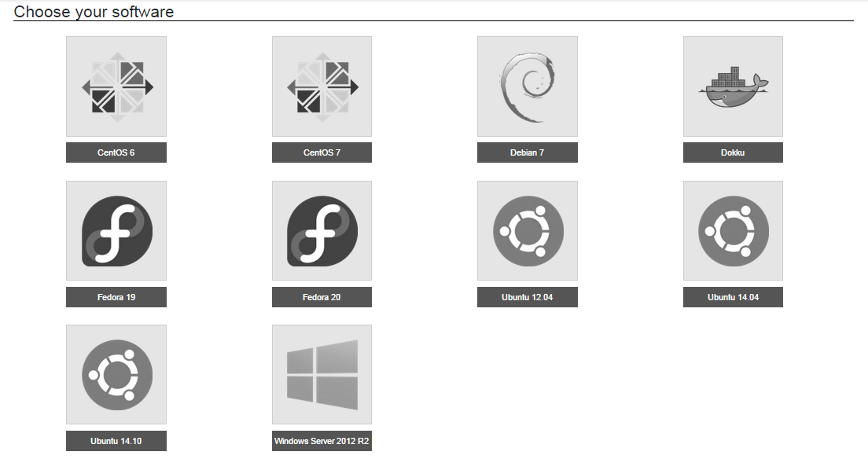Click the Dokku label button
The width and height of the screenshot is (868, 459).
click(733, 152)
